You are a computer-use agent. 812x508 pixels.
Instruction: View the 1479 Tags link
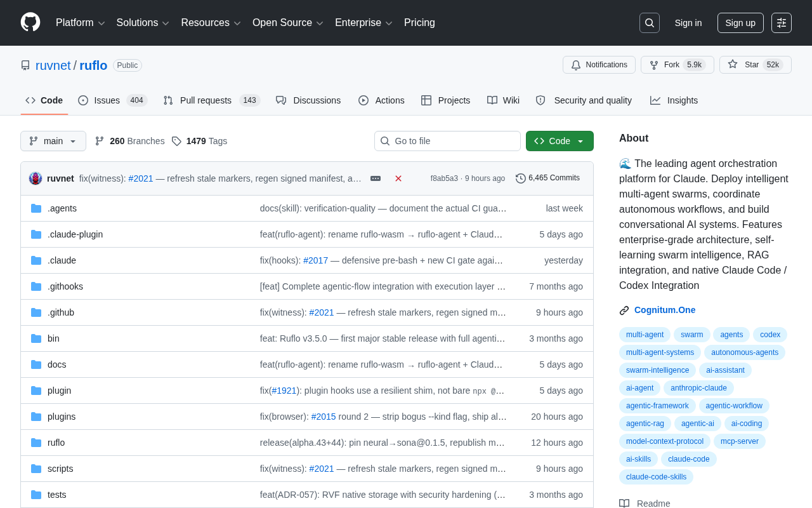coord(199,141)
